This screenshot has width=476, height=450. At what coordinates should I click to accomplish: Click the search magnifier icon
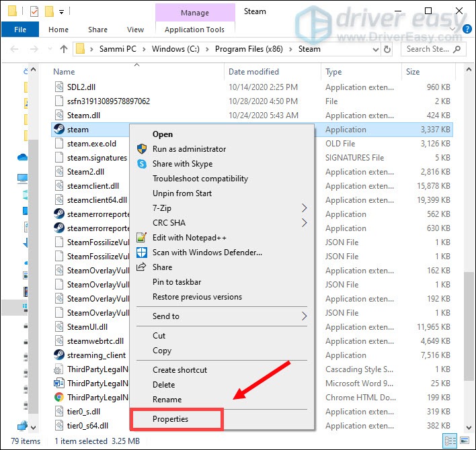457,49
